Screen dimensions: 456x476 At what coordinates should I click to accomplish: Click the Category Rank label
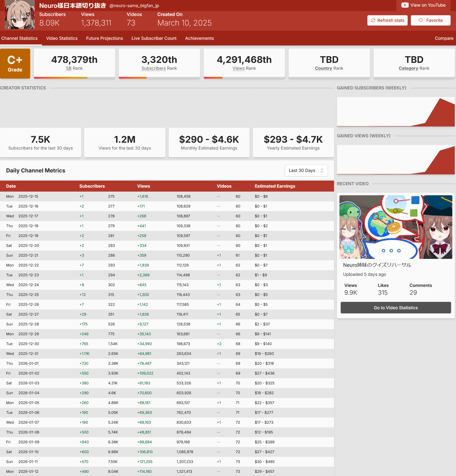tap(414, 68)
